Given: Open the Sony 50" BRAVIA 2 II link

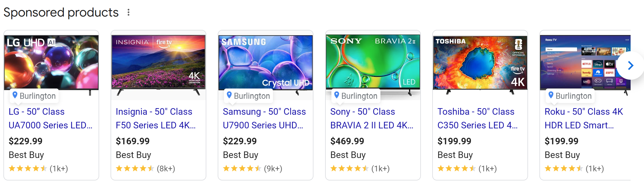Looking at the screenshot, I should point(372,118).
